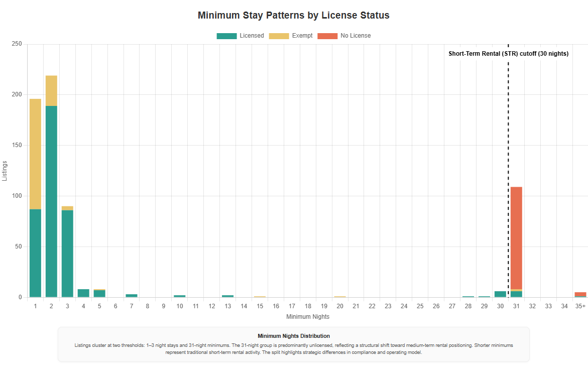Open the Minimum Nights axis label
The height and width of the screenshot is (373, 588).
[x=307, y=317]
